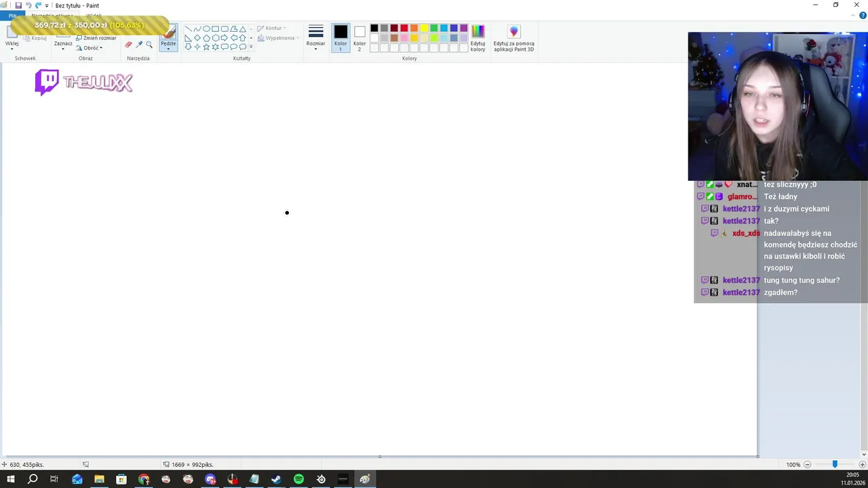868x488 pixels.
Task: Open the Windows Start menu
Action: (10, 479)
